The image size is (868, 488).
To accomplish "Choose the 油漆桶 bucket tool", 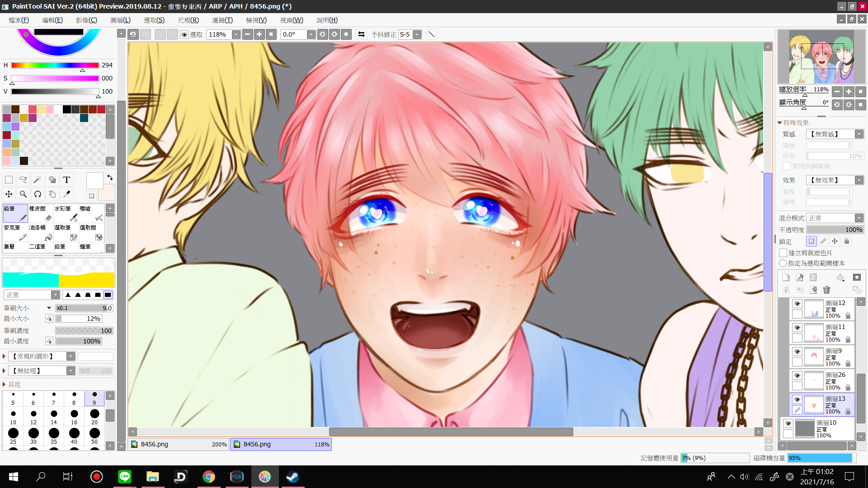I will click(41, 232).
